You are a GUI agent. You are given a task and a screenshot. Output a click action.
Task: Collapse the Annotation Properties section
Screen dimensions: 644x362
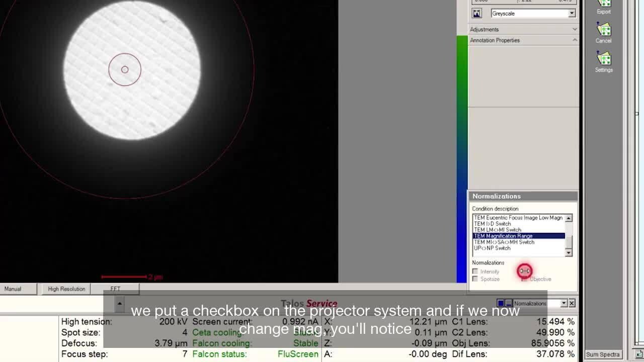click(x=575, y=40)
